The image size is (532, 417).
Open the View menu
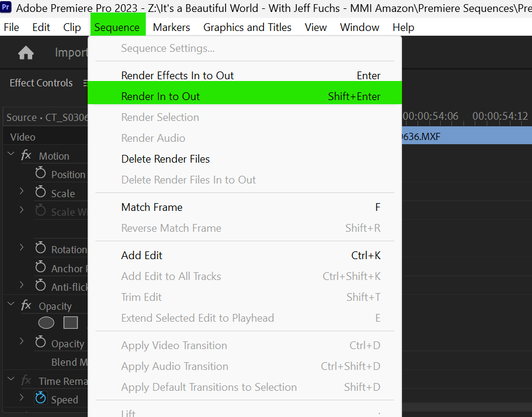click(316, 27)
